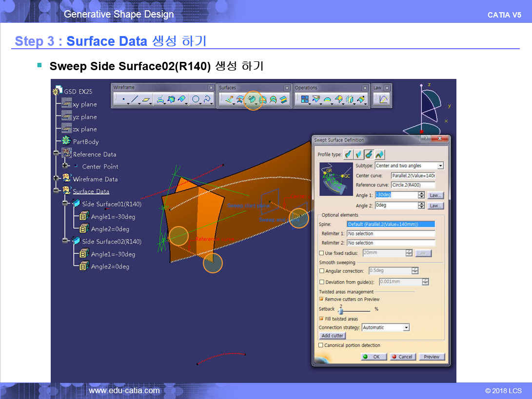532x399 pixels.
Task: Select the Circle profile type icon
Action: [369, 154]
